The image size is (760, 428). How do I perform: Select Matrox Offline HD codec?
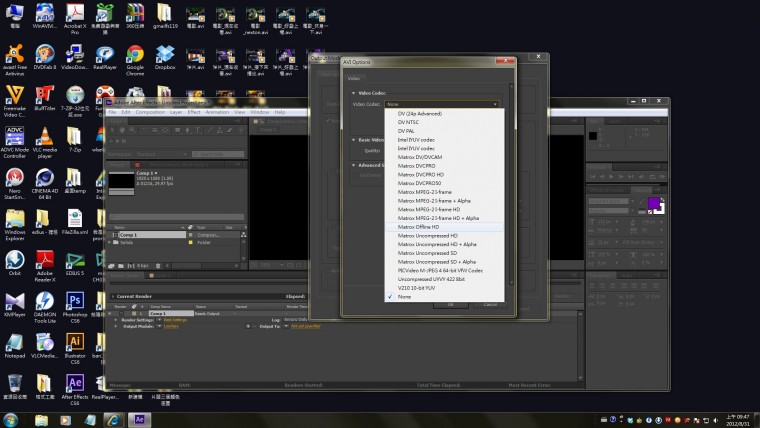[419, 227]
